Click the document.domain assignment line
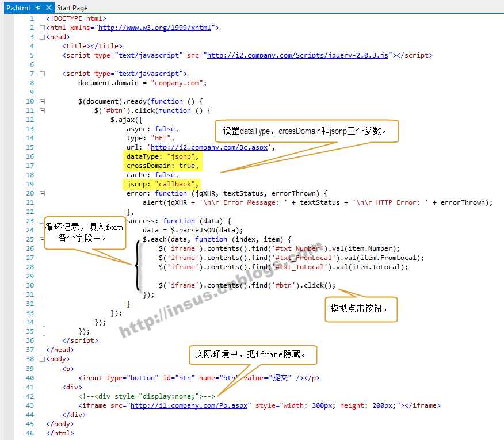Image resolution: width=504 pixels, height=440 pixels. click(x=142, y=83)
